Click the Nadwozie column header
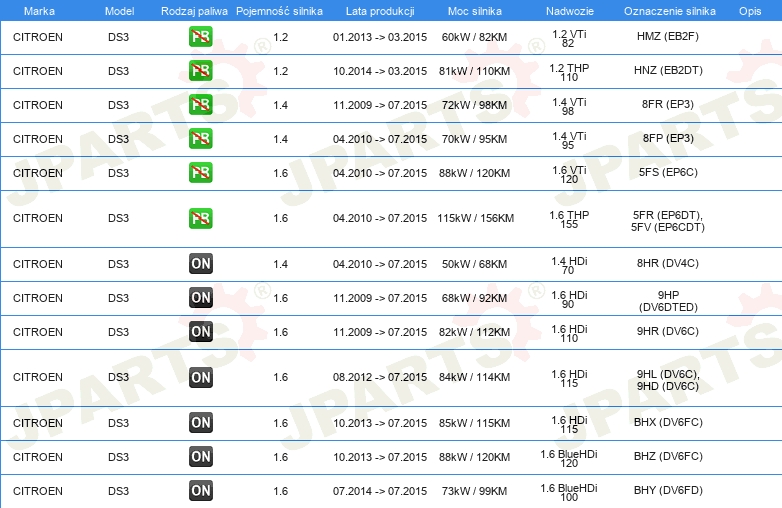Image resolution: width=782 pixels, height=508 pixels. point(570,11)
